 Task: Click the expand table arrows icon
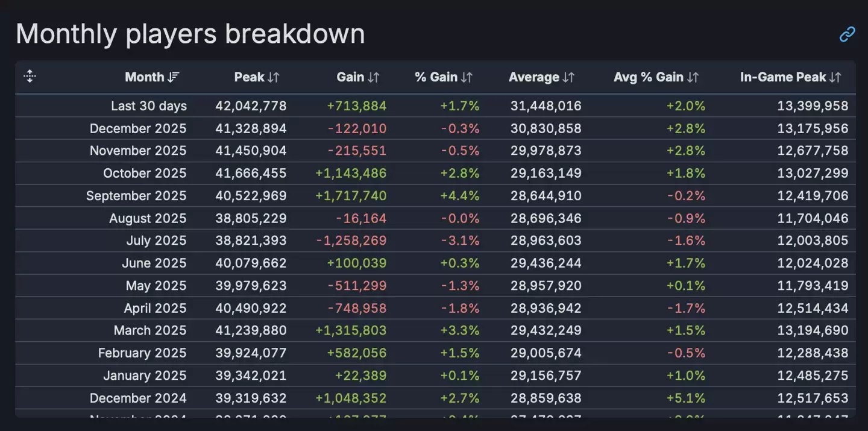pos(30,77)
